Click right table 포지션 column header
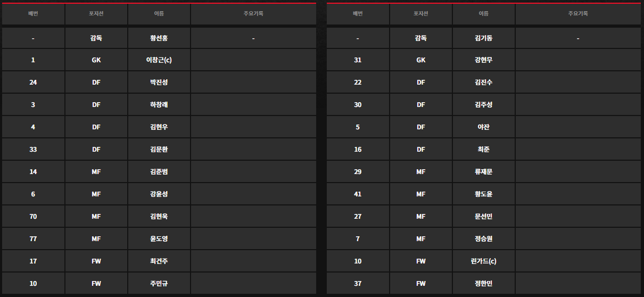The width and height of the screenshot is (644, 297). pyautogui.click(x=421, y=14)
